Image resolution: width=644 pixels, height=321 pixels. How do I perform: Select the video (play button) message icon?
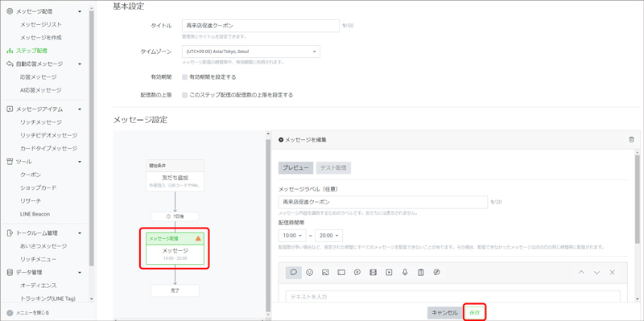pos(389,272)
